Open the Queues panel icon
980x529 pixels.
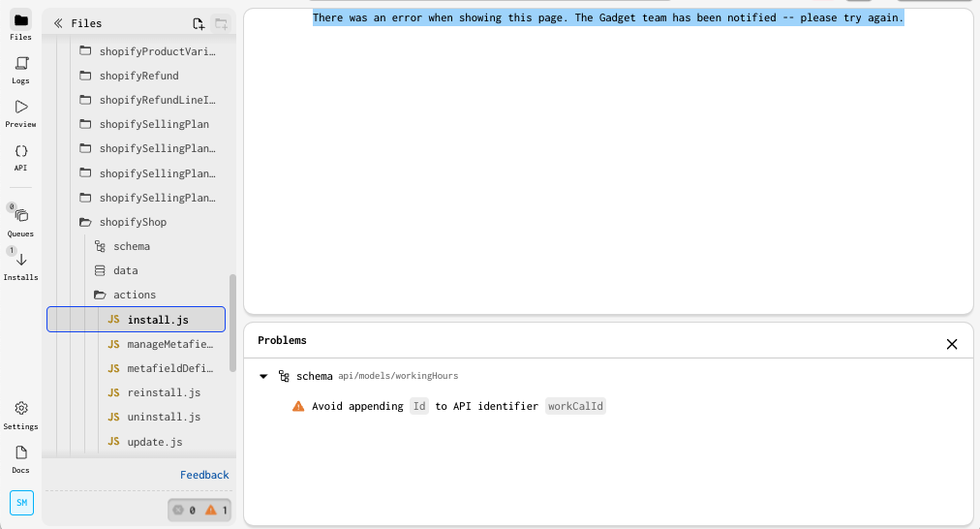21,215
